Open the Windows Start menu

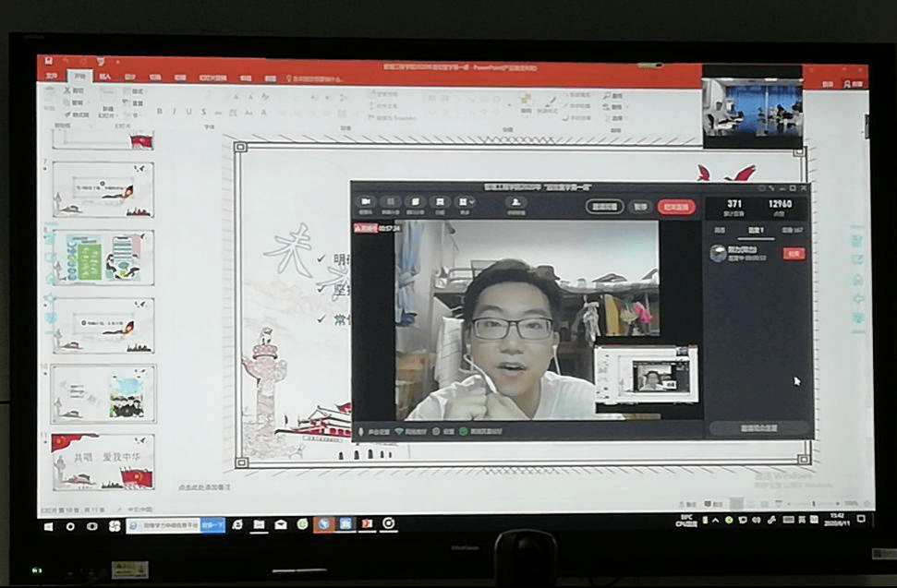(x=49, y=526)
